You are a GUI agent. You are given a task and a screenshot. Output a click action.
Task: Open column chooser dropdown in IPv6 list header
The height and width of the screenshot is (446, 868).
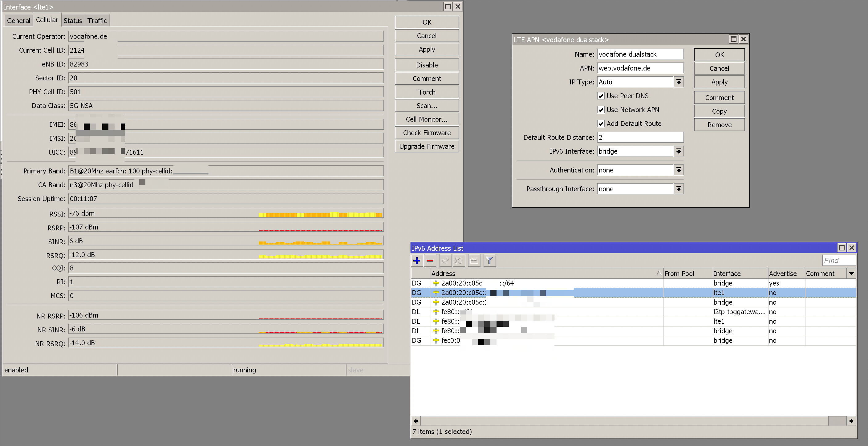pyautogui.click(x=851, y=274)
